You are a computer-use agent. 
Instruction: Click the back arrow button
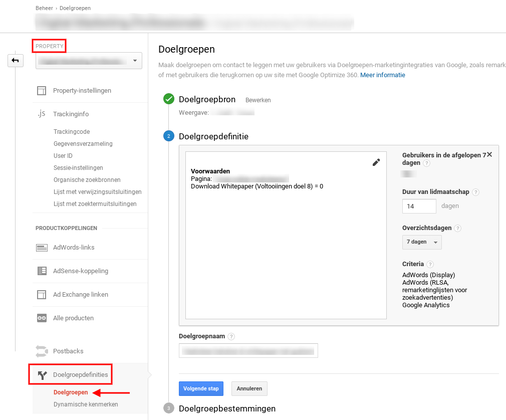(16, 60)
